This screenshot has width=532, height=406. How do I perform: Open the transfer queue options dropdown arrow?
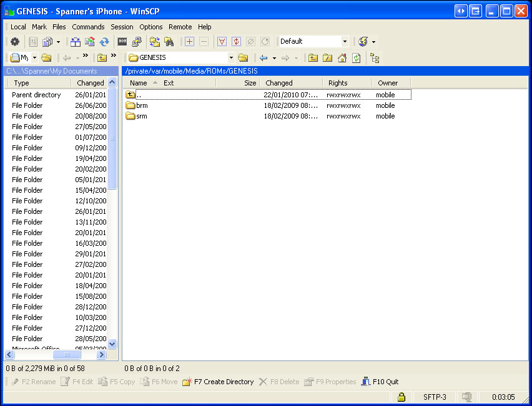tap(58, 42)
